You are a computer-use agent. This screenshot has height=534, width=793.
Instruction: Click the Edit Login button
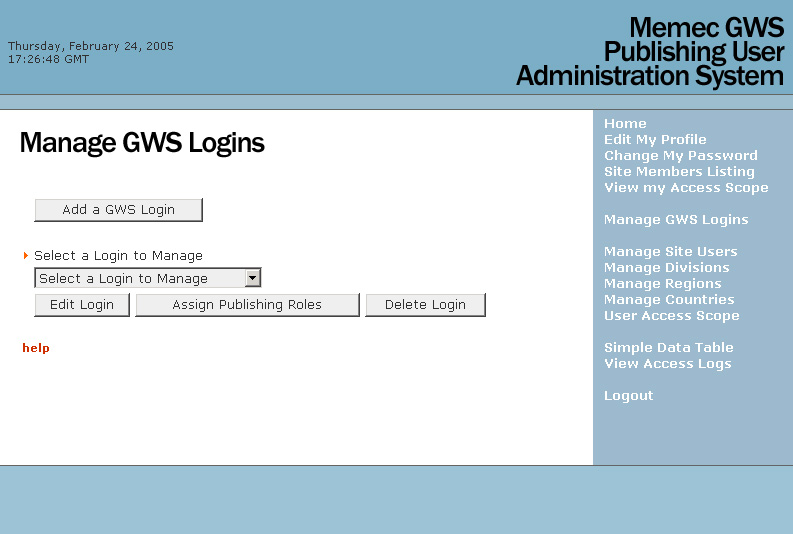pyautogui.click(x=82, y=305)
